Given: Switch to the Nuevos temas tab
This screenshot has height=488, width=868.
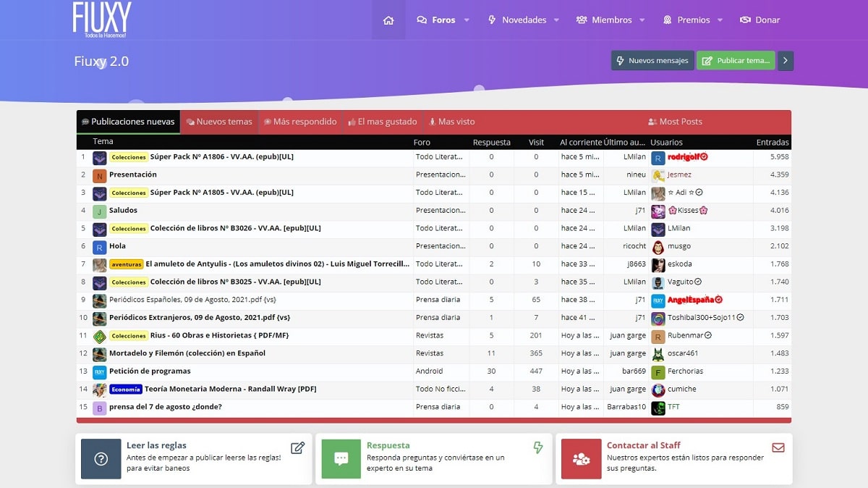Looking at the screenshot, I should pos(219,122).
